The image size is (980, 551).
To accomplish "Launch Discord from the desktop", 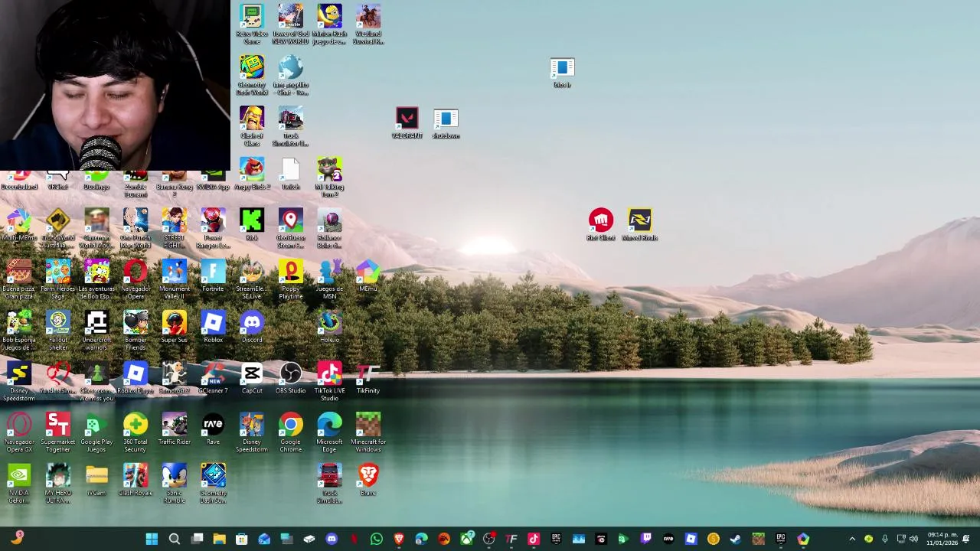I will click(252, 328).
